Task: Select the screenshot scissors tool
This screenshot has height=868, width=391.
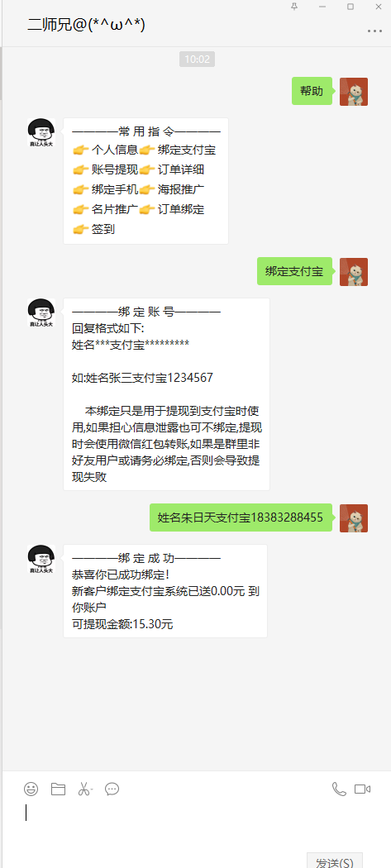Action: (x=83, y=789)
